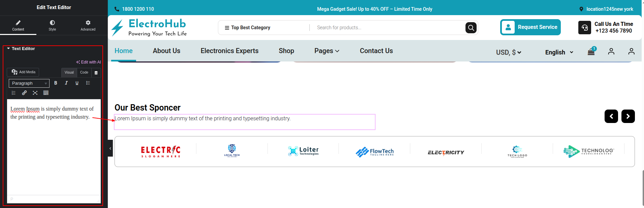Switch to the Code editor tab
The height and width of the screenshot is (208, 644).
point(84,73)
